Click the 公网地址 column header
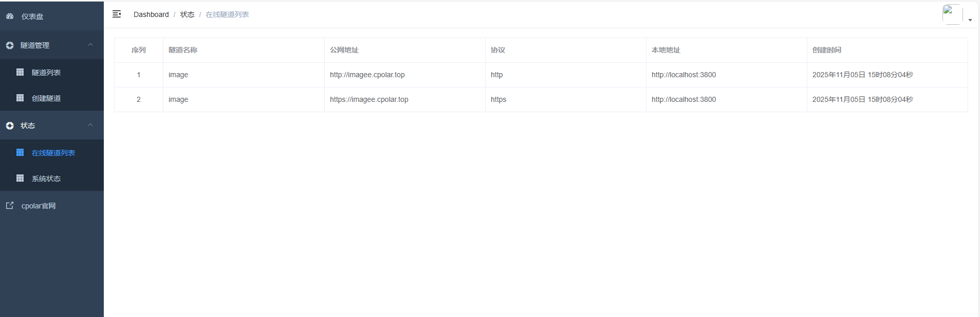The height and width of the screenshot is (317, 980). click(344, 50)
